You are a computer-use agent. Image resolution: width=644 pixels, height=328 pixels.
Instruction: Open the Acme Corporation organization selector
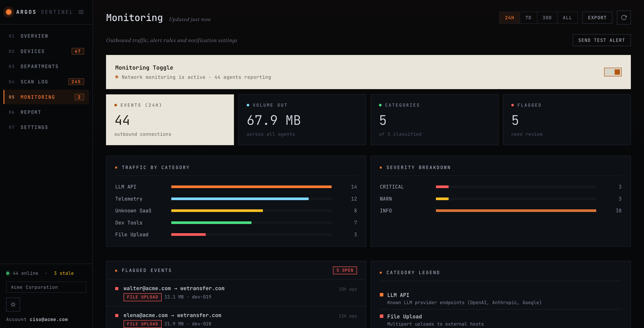pyautogui.click(x=46, y=287)
